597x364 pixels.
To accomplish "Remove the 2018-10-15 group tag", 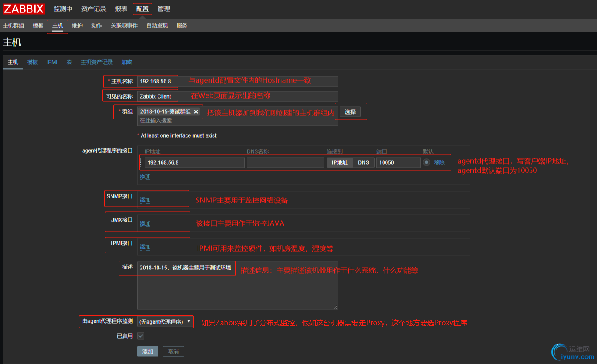I will (196, 112).
